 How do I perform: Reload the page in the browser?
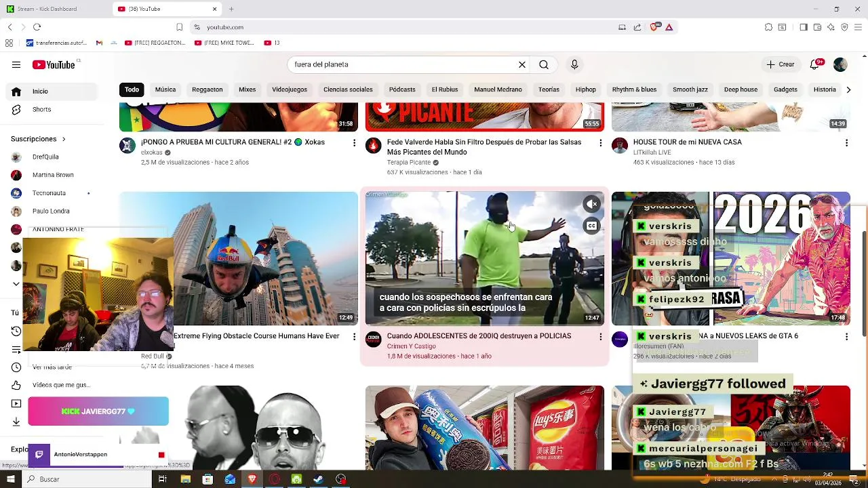(37, 27)
